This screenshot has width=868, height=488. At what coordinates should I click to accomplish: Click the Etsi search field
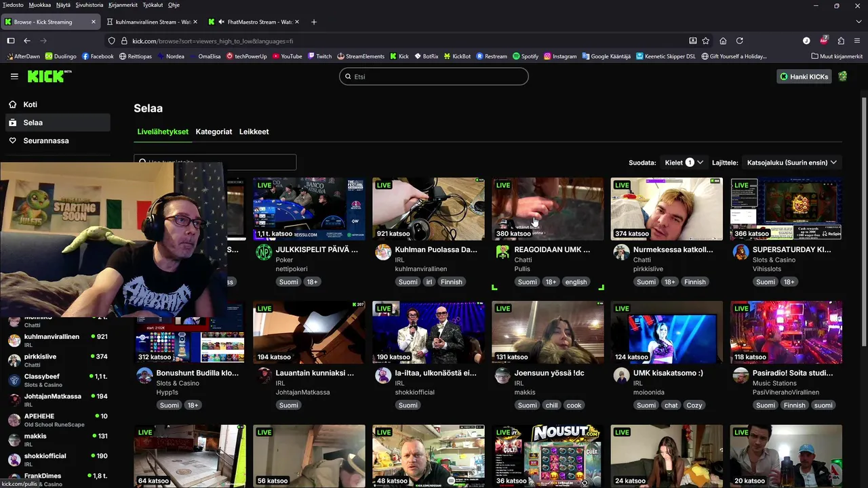(x=434, y=77)
